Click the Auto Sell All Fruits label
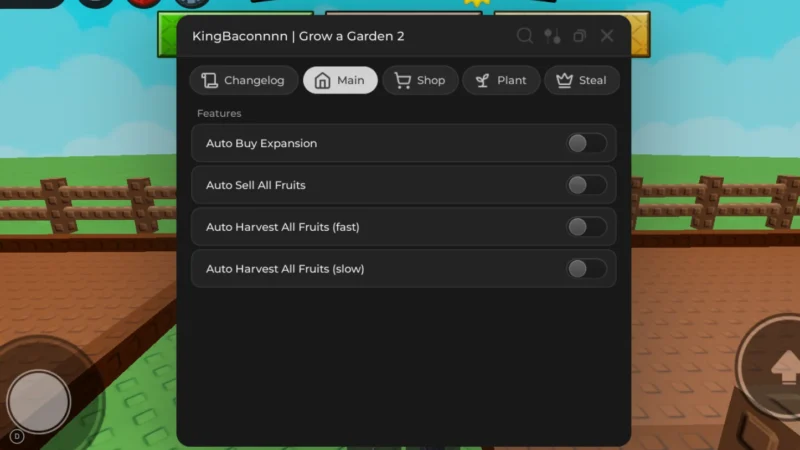 point(256,185)
